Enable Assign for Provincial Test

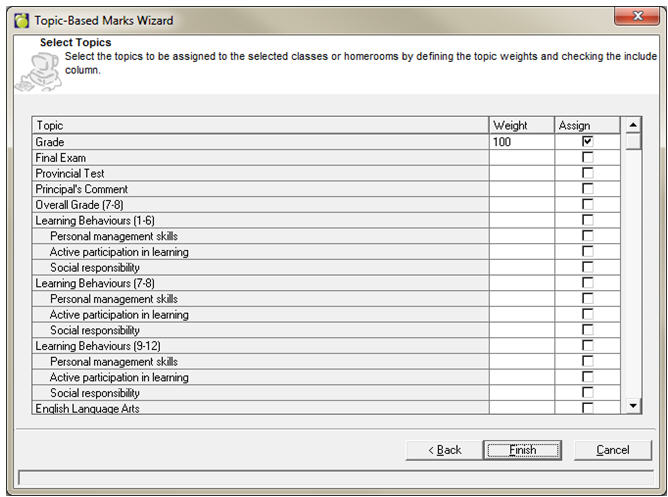(587, 173)
